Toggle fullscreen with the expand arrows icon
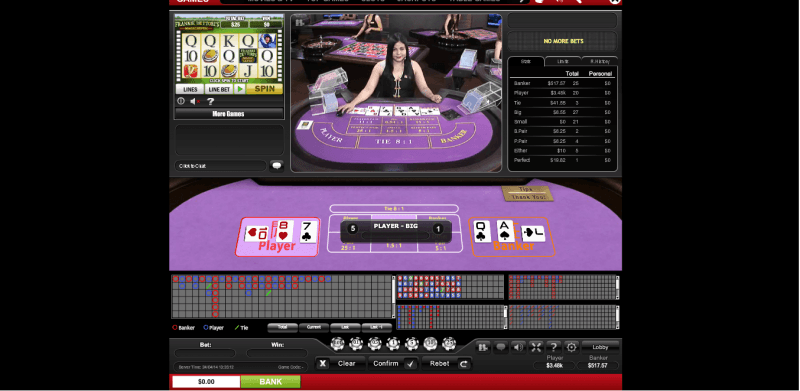Viewport: 800px width, 391px height. (536, 347)
